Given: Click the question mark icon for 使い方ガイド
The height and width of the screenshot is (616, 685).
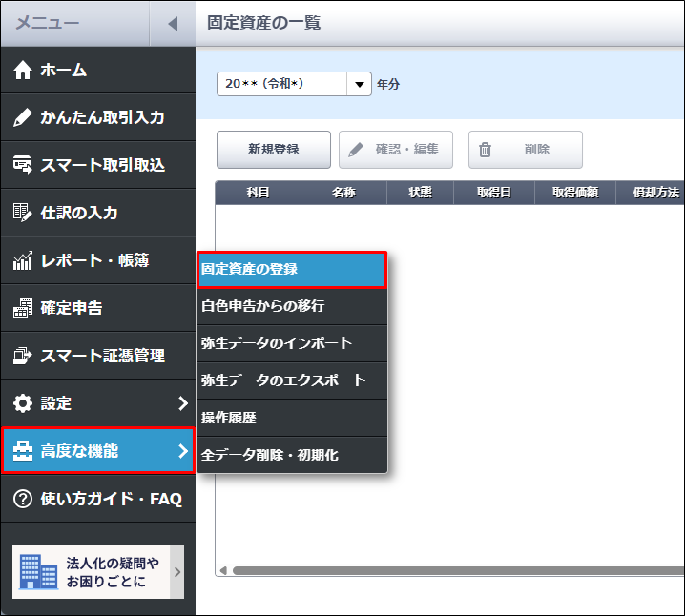Looking at the screenshot, I should coord(23,499).
